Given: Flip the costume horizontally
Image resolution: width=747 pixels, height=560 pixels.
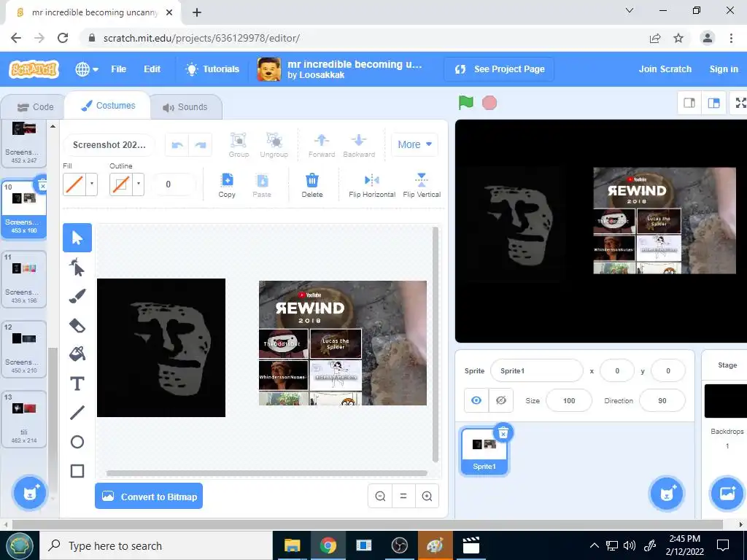Looking at the screenshot, I should tap(372, 185).
